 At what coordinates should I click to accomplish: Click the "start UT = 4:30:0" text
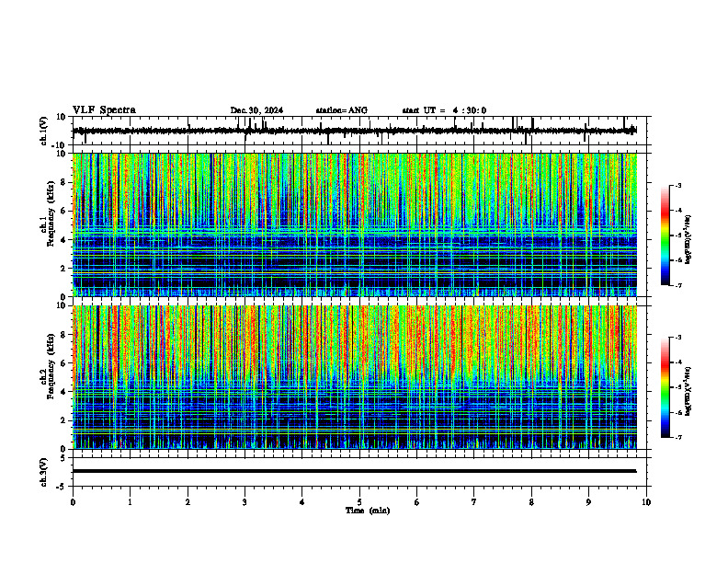point(444,110)
